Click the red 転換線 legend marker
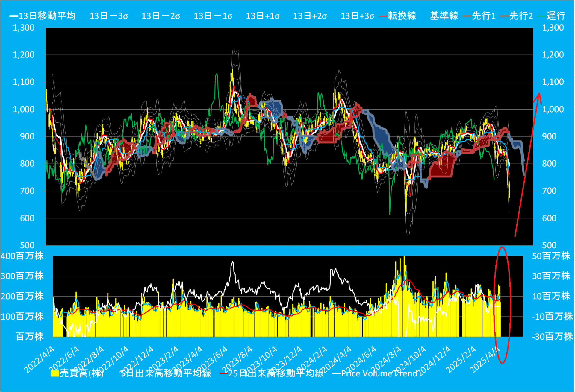 [x=383, y=16]
